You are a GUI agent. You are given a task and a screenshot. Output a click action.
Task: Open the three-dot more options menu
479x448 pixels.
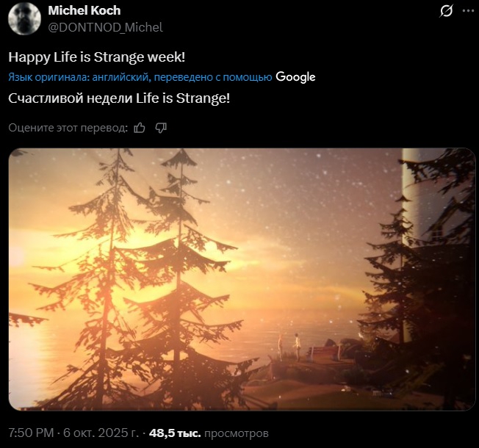468,11
